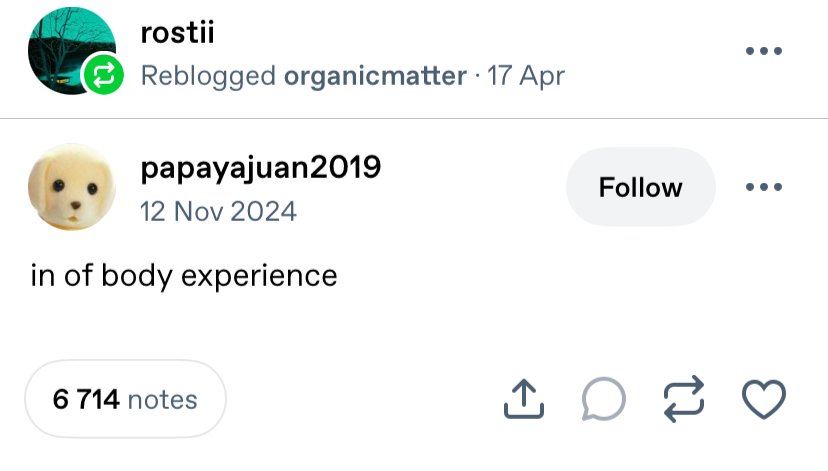Click the post text "in of body experience"
828x471 pixels.
(184, 275)
